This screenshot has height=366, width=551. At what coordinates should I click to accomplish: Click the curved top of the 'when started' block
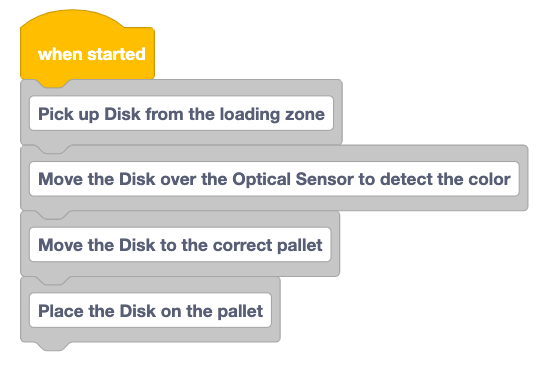point(72,18)
